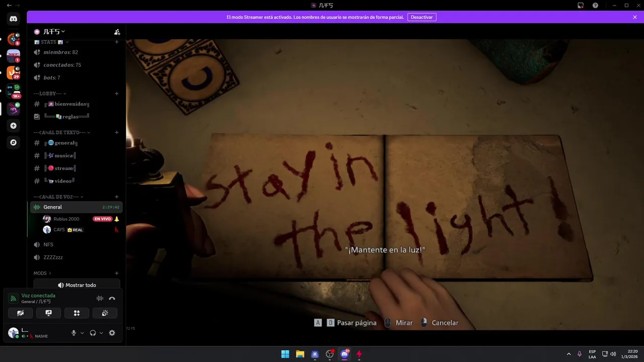Select the NFS server icon in sidebar
The width and height of the screenshot is (644, 362).
coord(14,109)
